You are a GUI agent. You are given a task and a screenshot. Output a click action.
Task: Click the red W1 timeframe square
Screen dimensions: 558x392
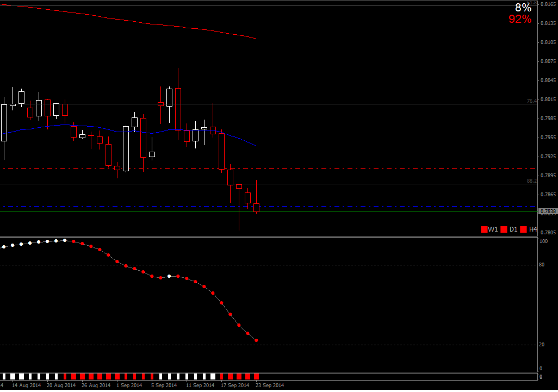484,229
